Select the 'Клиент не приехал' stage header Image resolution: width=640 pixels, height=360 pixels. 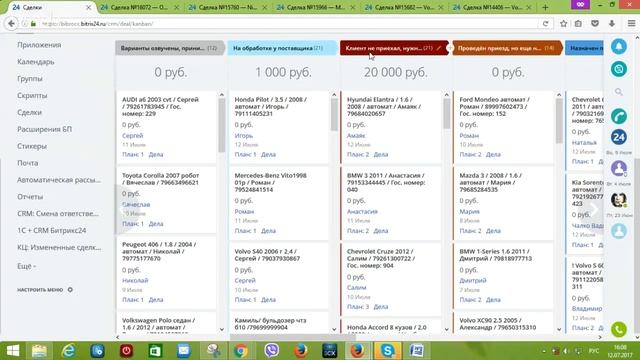394,48
